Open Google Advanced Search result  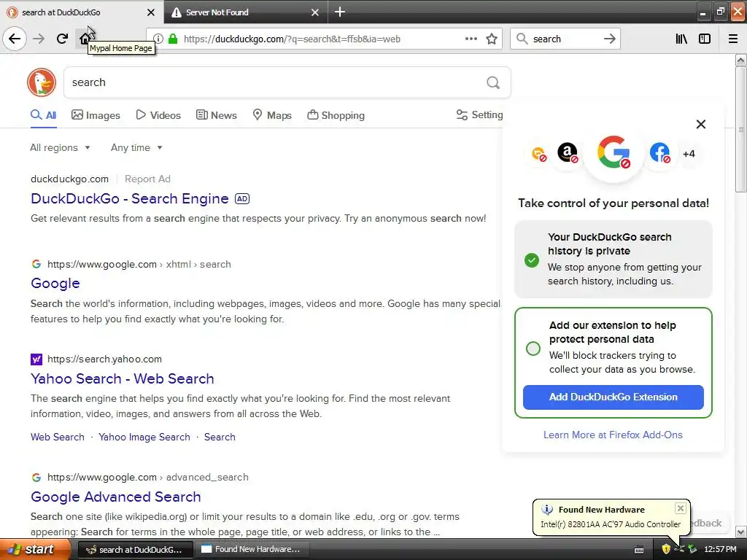116,497
